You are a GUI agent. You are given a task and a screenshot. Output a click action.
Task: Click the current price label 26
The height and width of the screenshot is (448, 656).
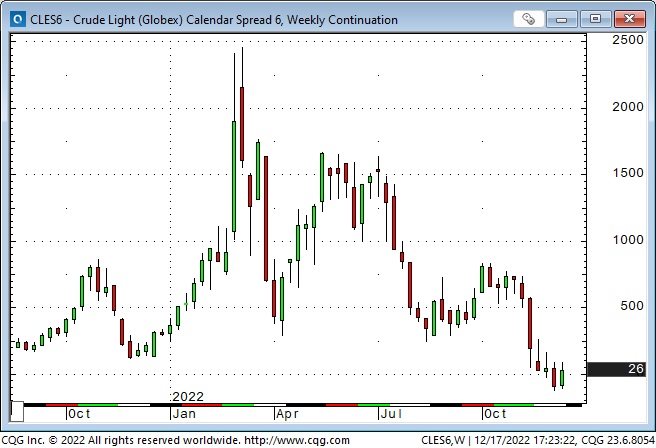pos(616,369)
